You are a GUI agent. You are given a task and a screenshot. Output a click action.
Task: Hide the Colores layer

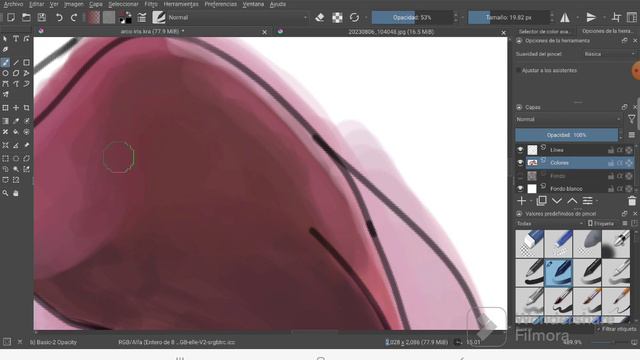coord(520,162)
